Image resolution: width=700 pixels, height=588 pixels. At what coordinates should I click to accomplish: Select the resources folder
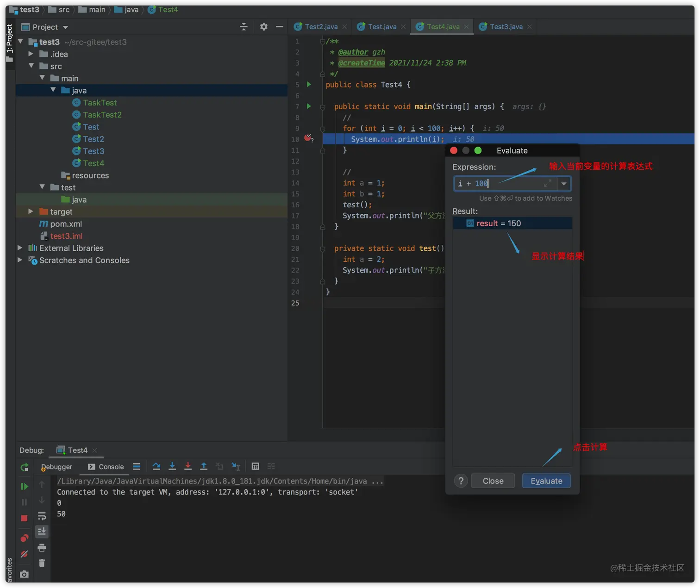click(x=90, y=175)
